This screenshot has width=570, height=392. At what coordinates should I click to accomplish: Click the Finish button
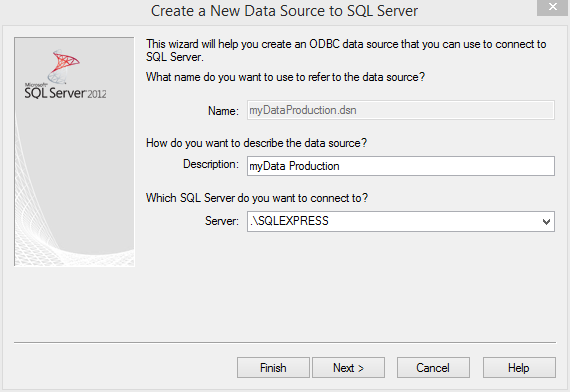point(273,368)
